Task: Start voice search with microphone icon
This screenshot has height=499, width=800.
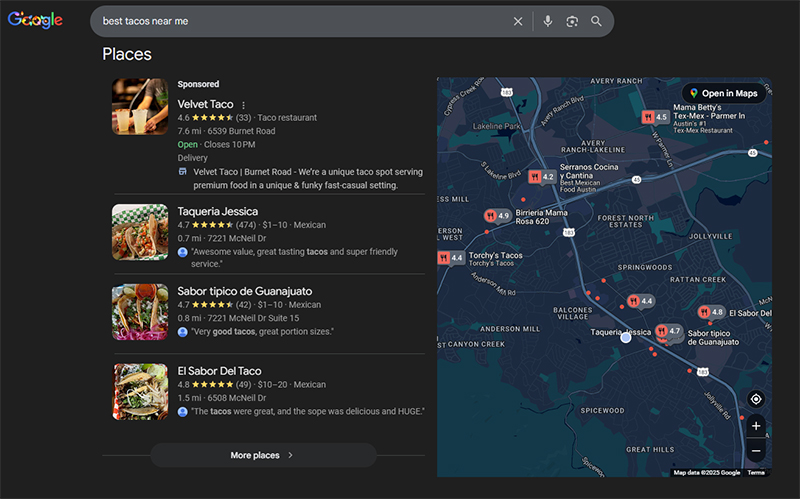Action: point(548,21)
